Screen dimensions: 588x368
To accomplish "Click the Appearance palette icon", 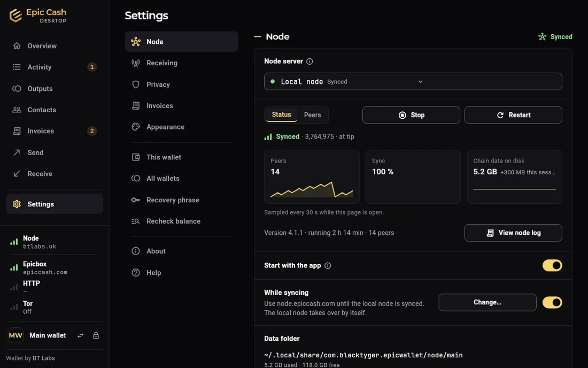I will point(136,127).
